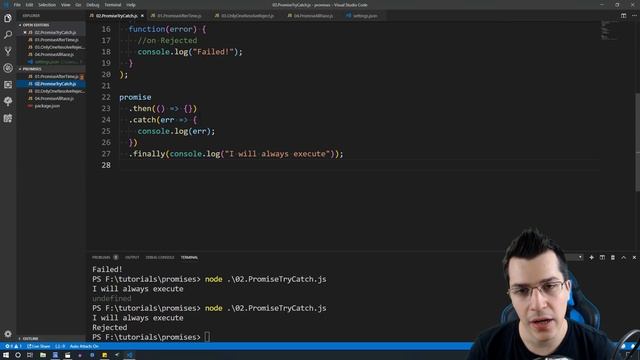This screenshot has width=640, height=360.
Task: Click line number 25 in the gutter
Action: coord(106,131)
